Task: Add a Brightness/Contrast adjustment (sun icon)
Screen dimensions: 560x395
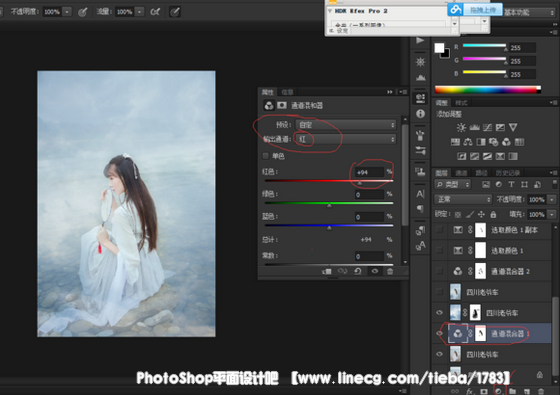Action: (x=461, y=128)
